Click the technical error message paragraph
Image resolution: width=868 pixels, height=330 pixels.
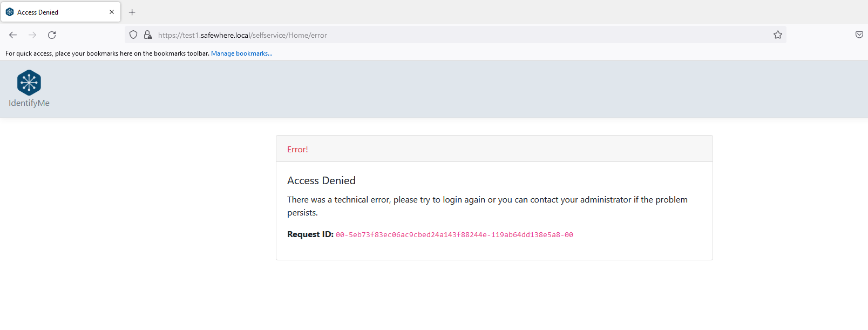[x=487, y=200]
